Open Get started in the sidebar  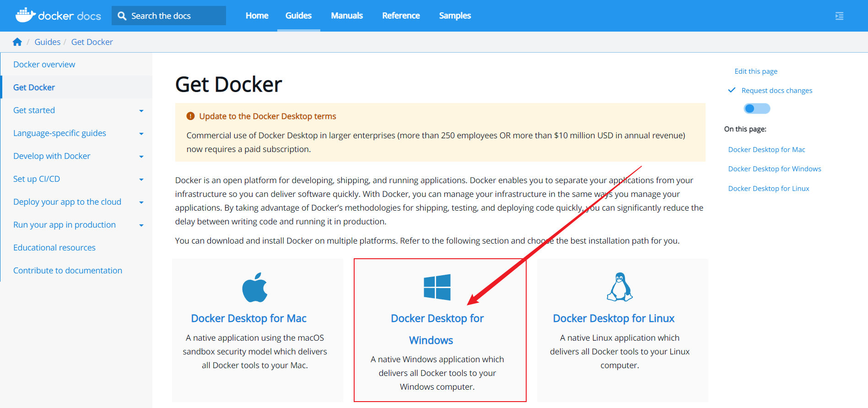coord(34,110)
